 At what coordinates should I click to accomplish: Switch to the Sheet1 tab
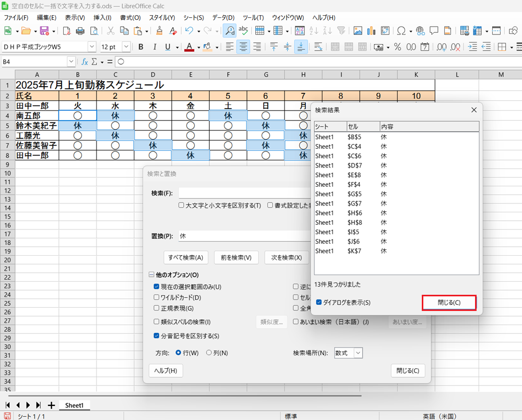click(x=74, y=405)
